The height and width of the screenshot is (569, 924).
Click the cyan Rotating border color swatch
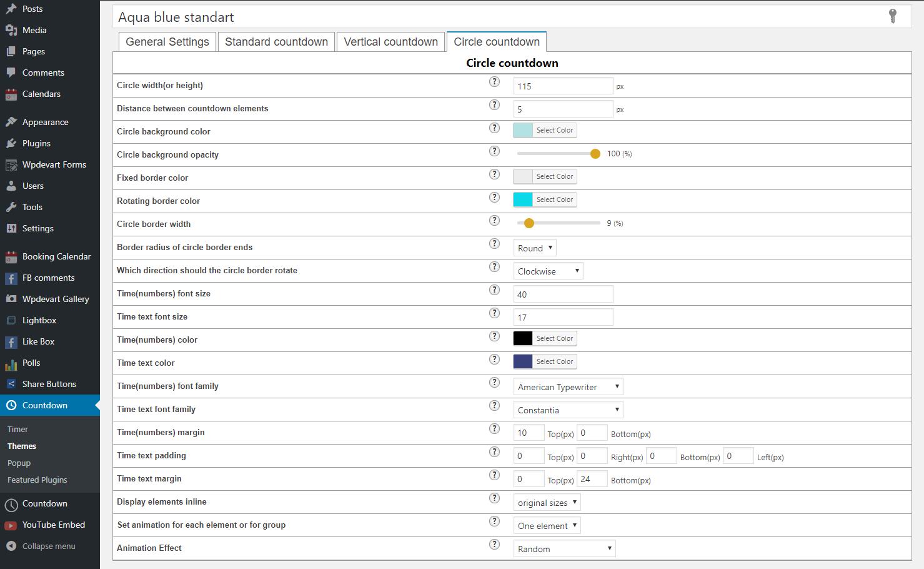click(x=523, y=199)
